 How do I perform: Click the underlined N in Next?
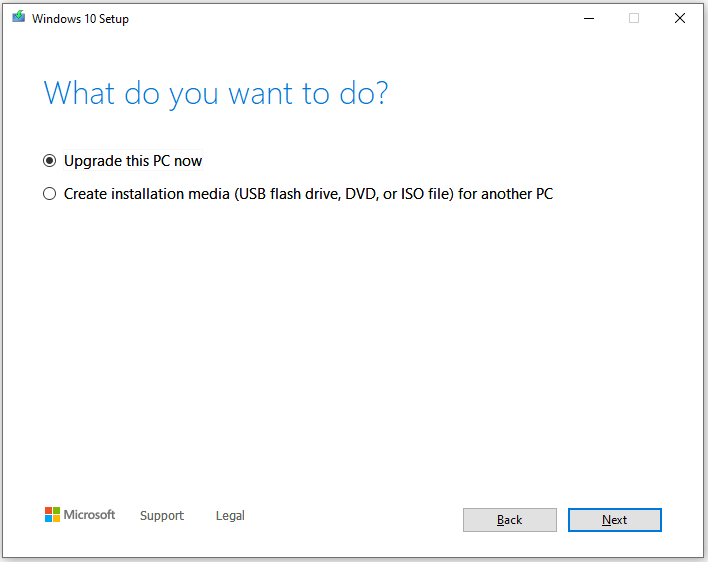coord(606,520)
